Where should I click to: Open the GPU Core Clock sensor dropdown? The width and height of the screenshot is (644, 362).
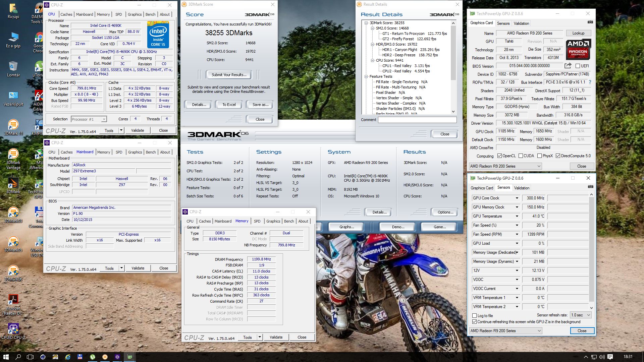(x=517, y=198)
